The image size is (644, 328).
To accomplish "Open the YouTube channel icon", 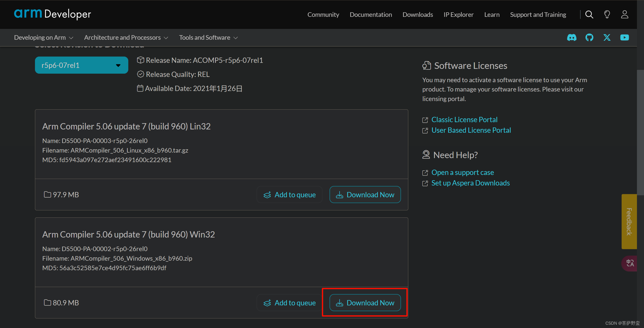I will (x=624, y=38).
